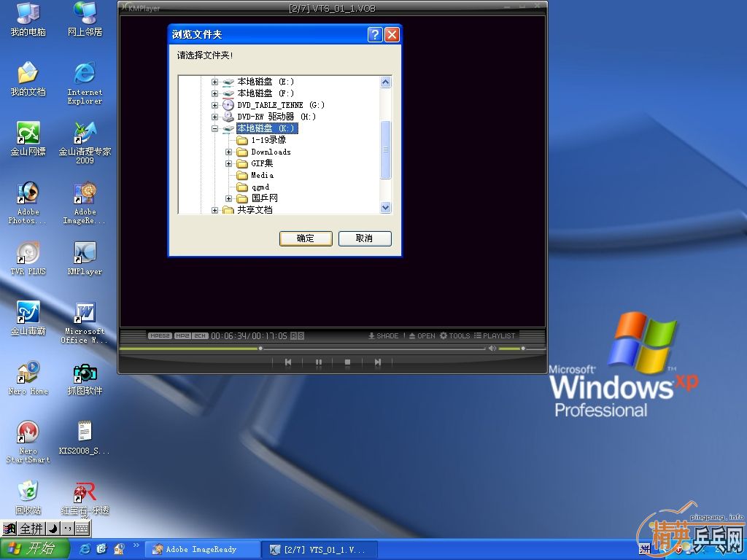This screenshot has width=747, height=560.
Task: Pause playback in KMPlayer
Action: 319,362
